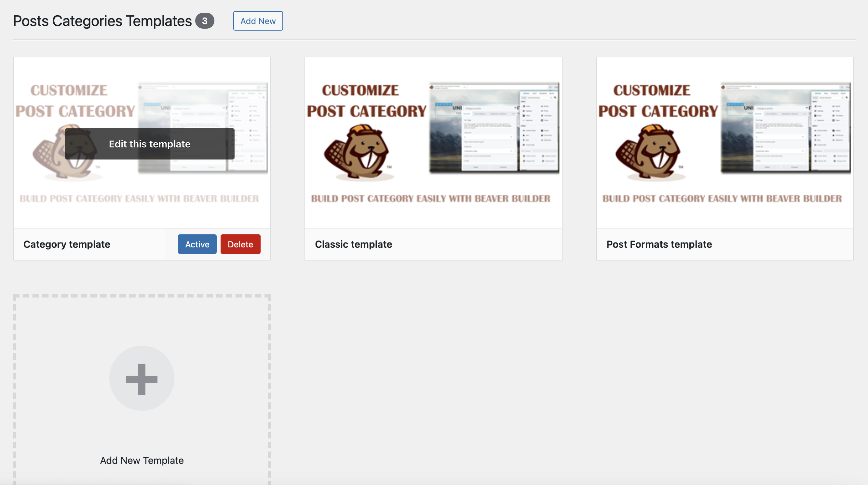
Task: Click the Add New button in header
Action: [258, 21]
